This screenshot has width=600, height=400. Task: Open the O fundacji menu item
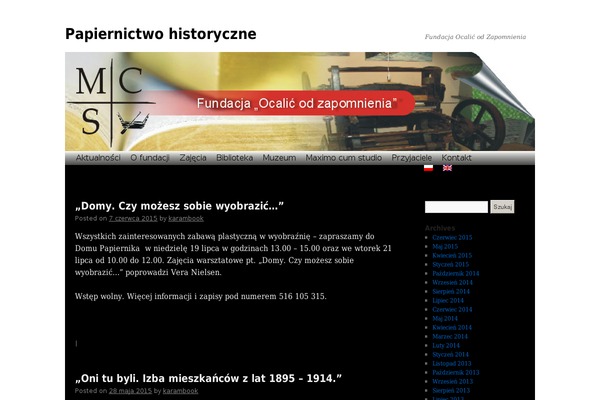(150, 158)
